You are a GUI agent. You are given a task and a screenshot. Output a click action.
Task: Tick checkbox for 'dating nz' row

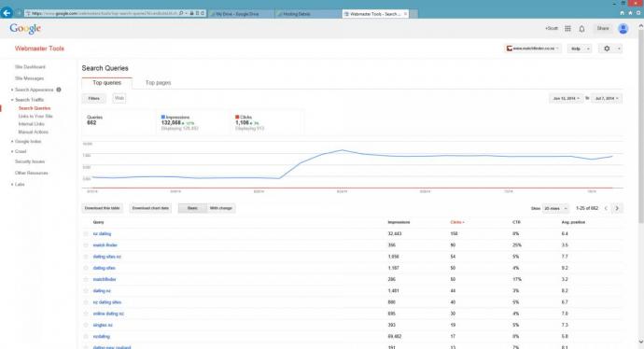(86, 291)
